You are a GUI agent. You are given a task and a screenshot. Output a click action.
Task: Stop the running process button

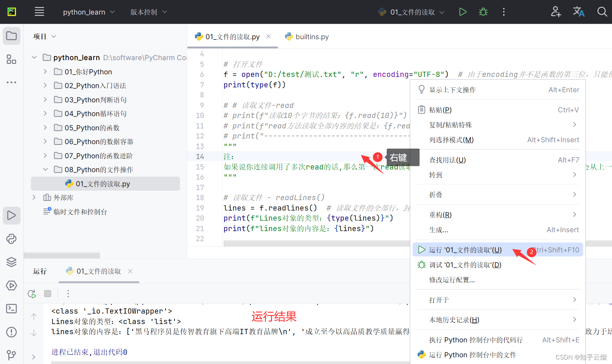(x=47, y=294)
